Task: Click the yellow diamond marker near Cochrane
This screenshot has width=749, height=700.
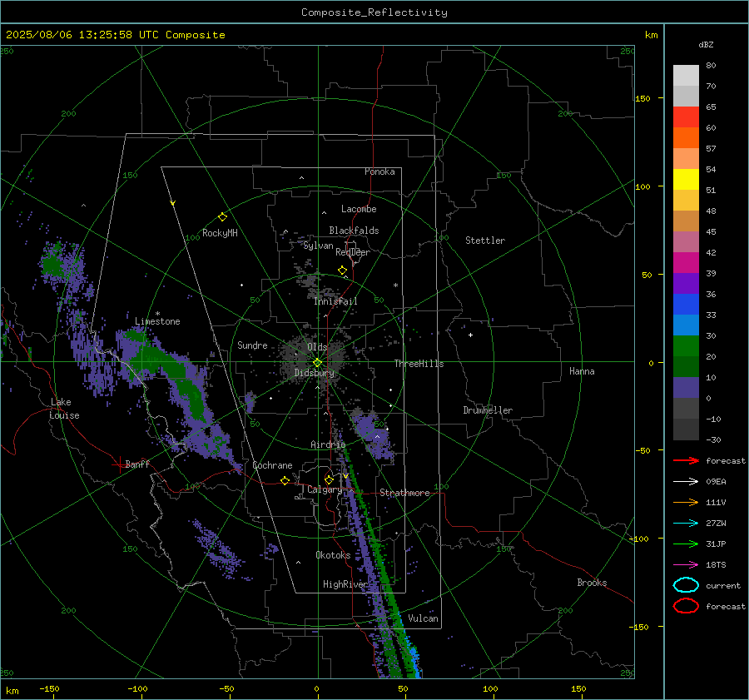Action: pos(285,481)
